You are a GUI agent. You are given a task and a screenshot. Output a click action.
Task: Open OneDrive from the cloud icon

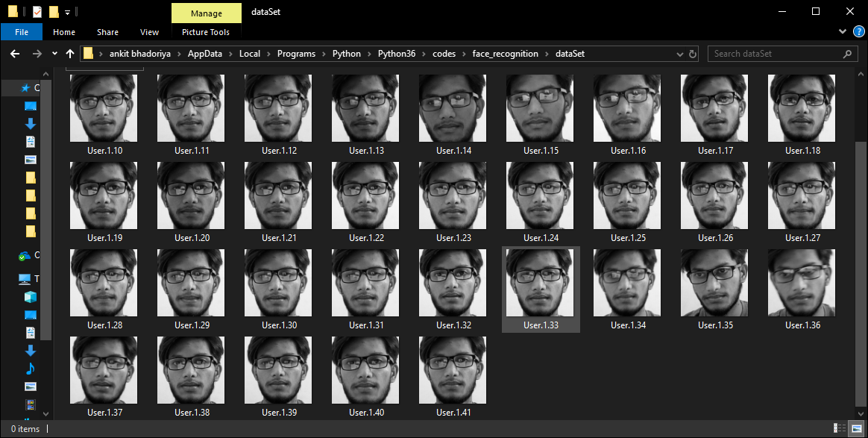point(25,256)
